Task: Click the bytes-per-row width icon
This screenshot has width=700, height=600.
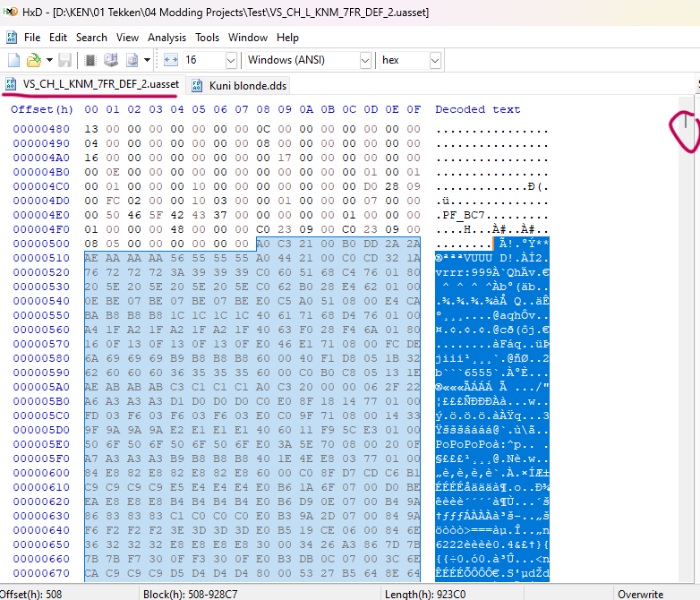Action: click(171, 60)
